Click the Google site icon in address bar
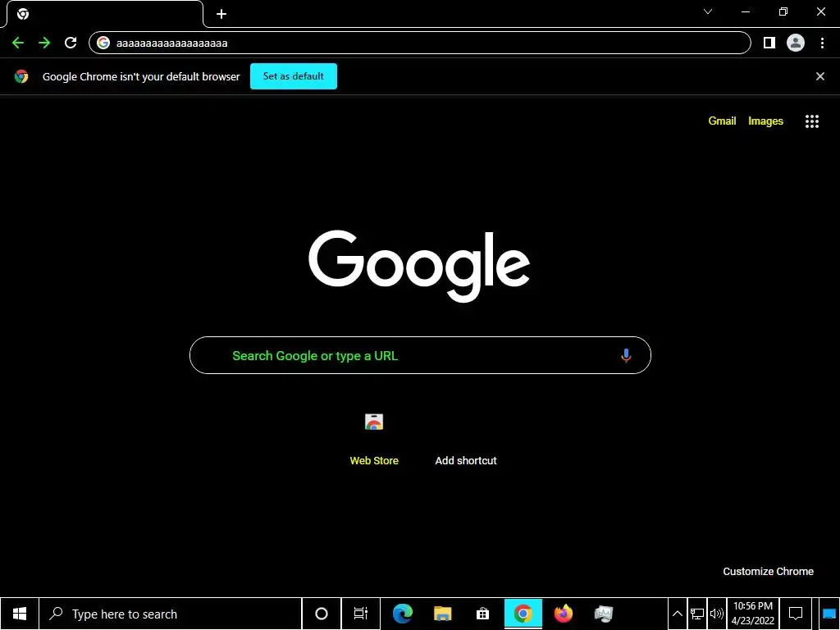The width and height of the screenshot is (840, 630). [x=103, y=43]
